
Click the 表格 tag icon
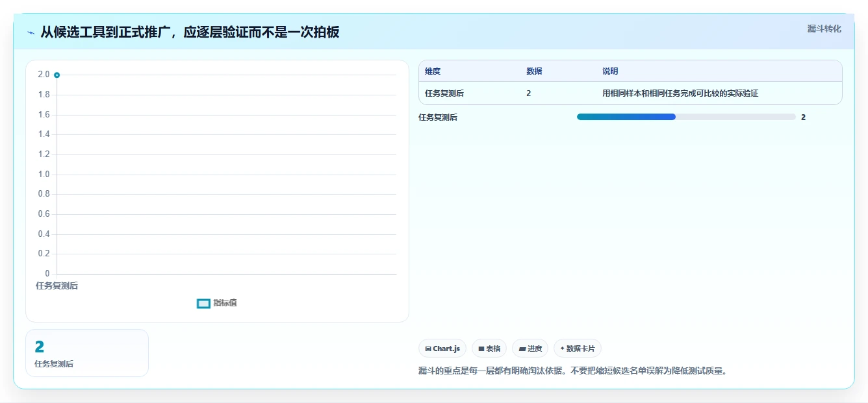[x=481, y=349]
